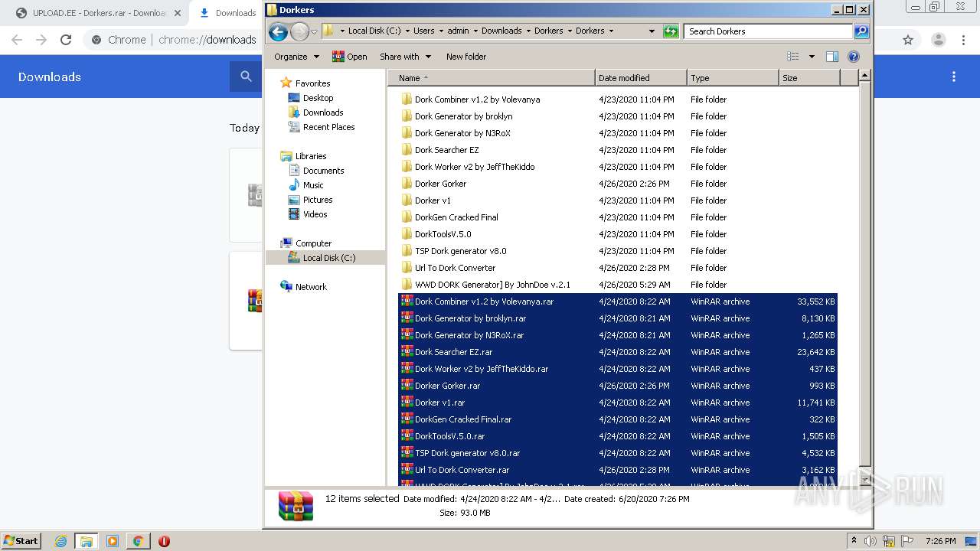Select Libraries in the navigation pane
The width and height of the screenshot is (980, 551).
coord(311,156)
